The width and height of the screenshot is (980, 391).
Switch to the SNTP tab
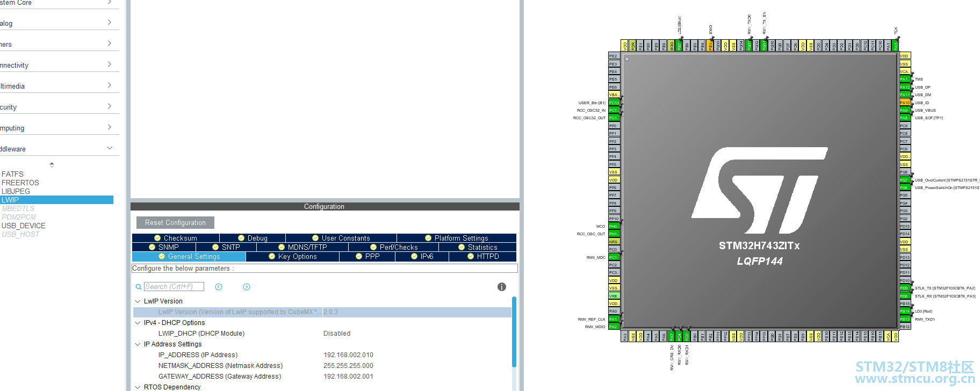coord(226,247)
